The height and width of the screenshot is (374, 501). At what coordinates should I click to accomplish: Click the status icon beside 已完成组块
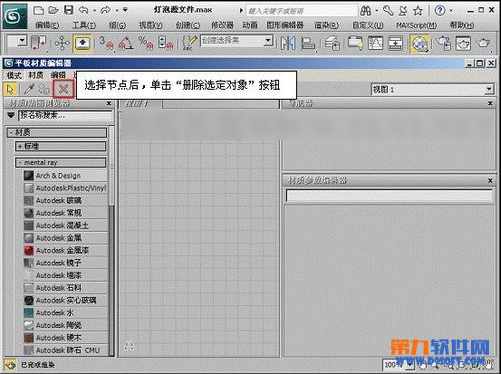[10, 365]
